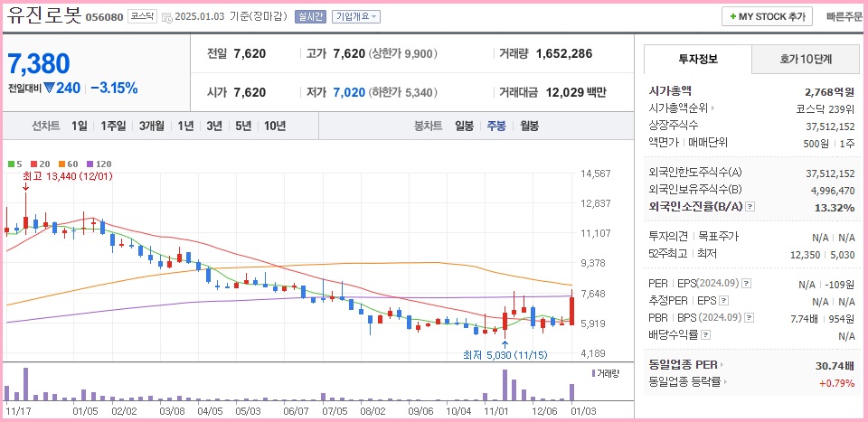This screenshot has height=422, width=868.
Task: Switch to the 호가 10단계 tab
Action: 806,59
